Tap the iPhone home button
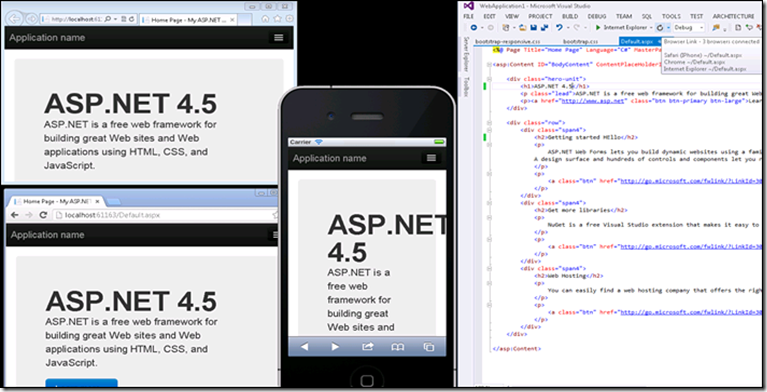767x392 pixels. 367,381
